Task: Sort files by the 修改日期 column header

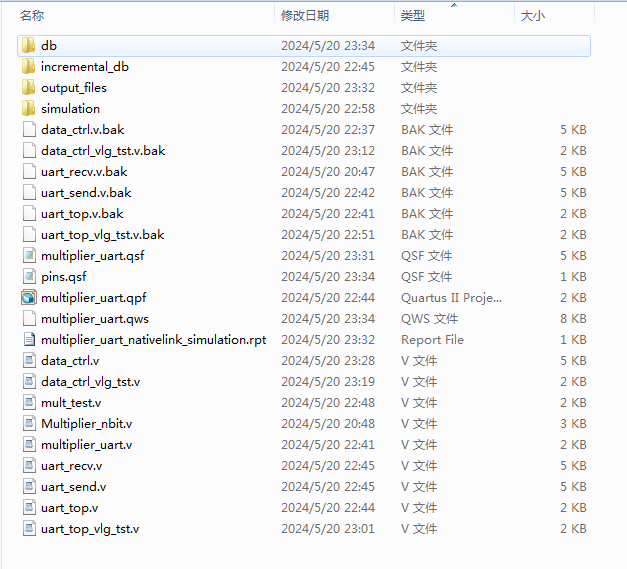Action: 305,16
